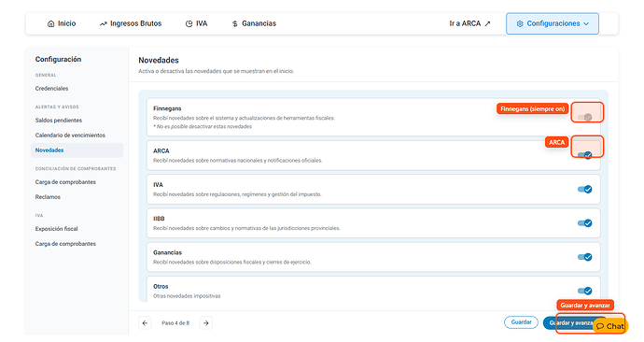The image size is (644, 342).
Task: Open Carga de comprobantes under Conciliación
Action: (65, 182)
